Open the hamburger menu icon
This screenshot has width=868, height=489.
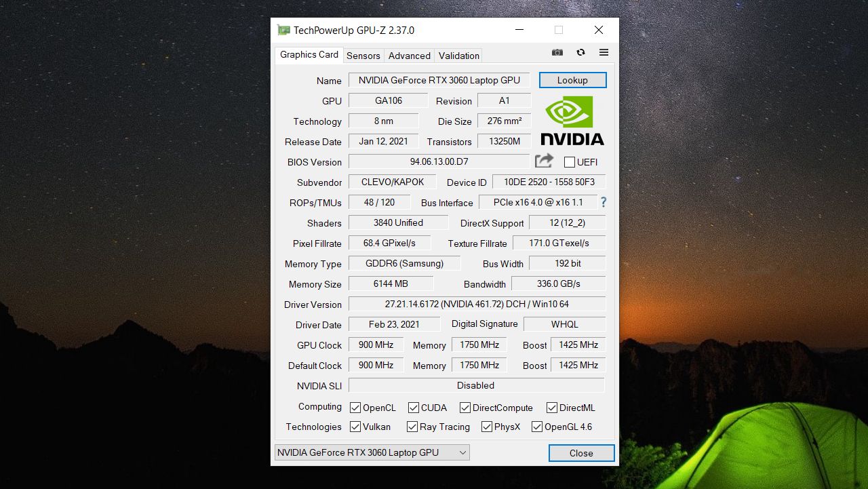604,52
